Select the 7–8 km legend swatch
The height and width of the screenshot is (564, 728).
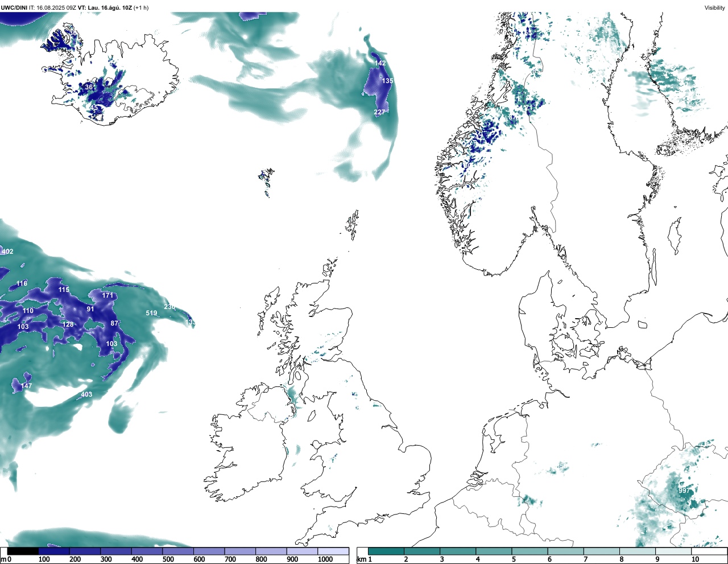coord(602,551)
